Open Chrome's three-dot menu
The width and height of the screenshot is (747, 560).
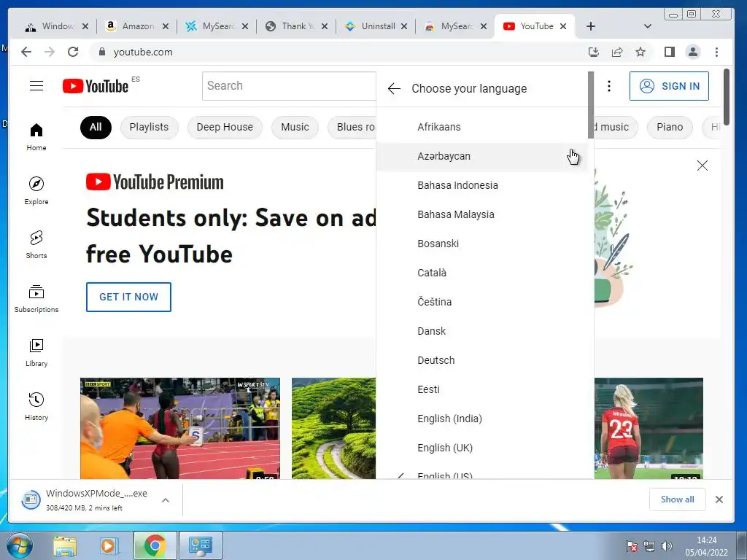[716, 52]
